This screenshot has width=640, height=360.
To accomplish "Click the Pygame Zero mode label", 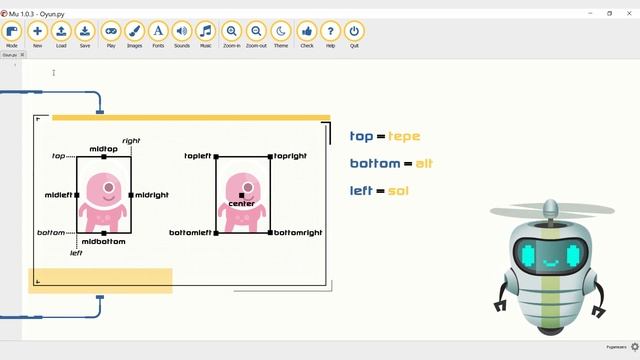I will (616, 347).
